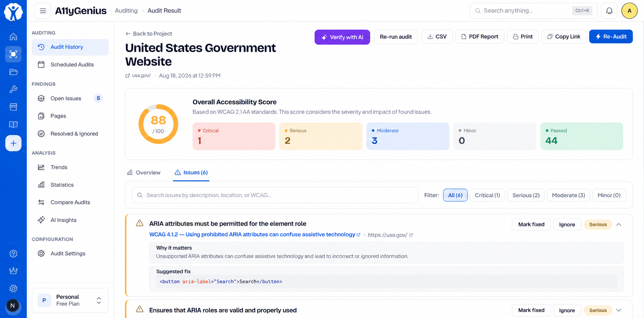644x318 pixels.
Task: Open the external link icon beside https://usa.gov/
Action: (x=411, y=235)
